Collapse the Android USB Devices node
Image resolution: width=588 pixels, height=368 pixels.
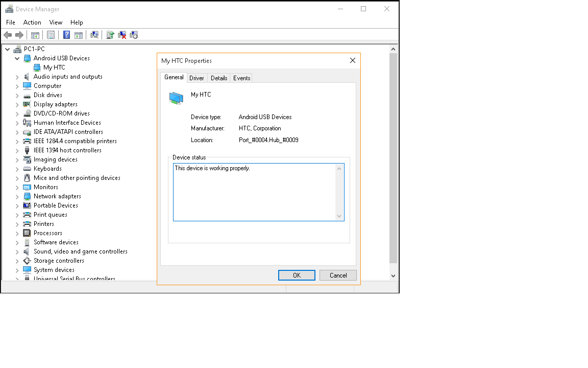[17, 58]
